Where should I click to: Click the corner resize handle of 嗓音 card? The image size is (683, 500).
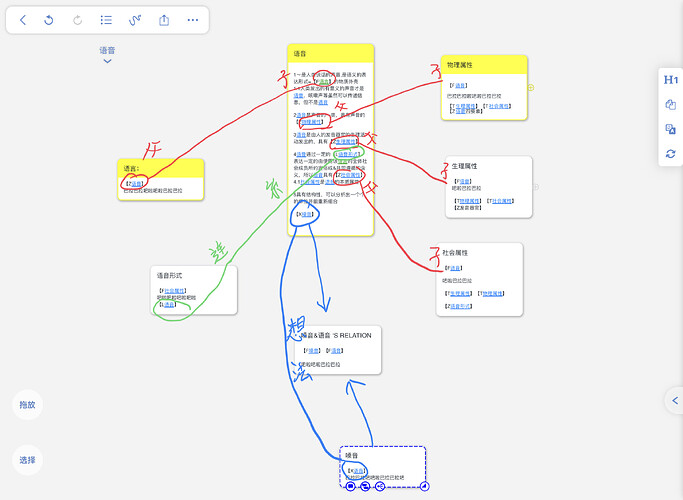[425, 486]
